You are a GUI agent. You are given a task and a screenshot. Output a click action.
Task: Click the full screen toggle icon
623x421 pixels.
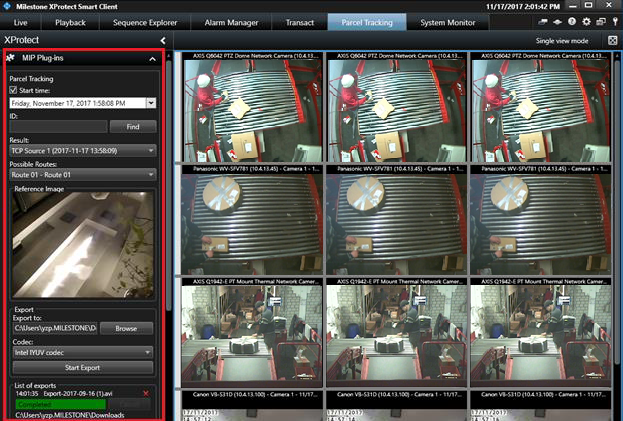pyautogui.click(x=612, y=40)
